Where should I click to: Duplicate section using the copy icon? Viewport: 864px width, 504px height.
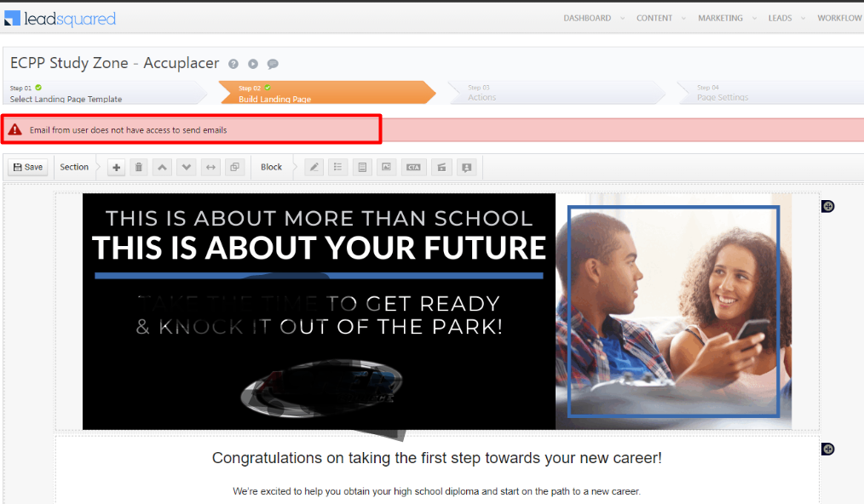coord(234,168)
